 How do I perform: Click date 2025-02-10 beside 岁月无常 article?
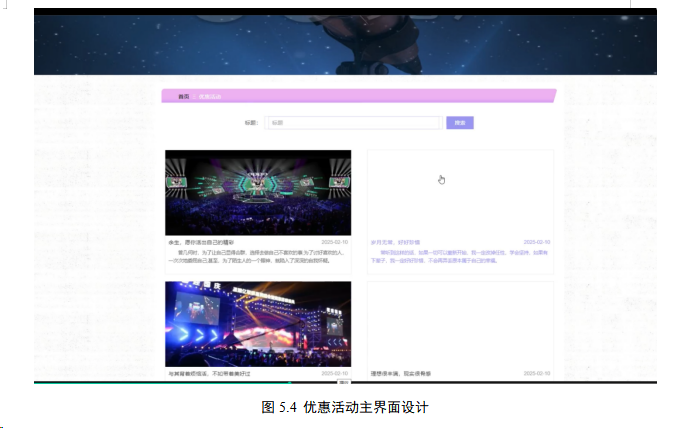click(x=537, y=242)
